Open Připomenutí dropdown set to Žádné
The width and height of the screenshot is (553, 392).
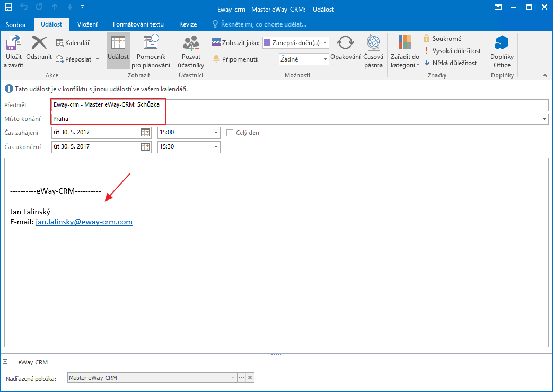tap(304, 59)
